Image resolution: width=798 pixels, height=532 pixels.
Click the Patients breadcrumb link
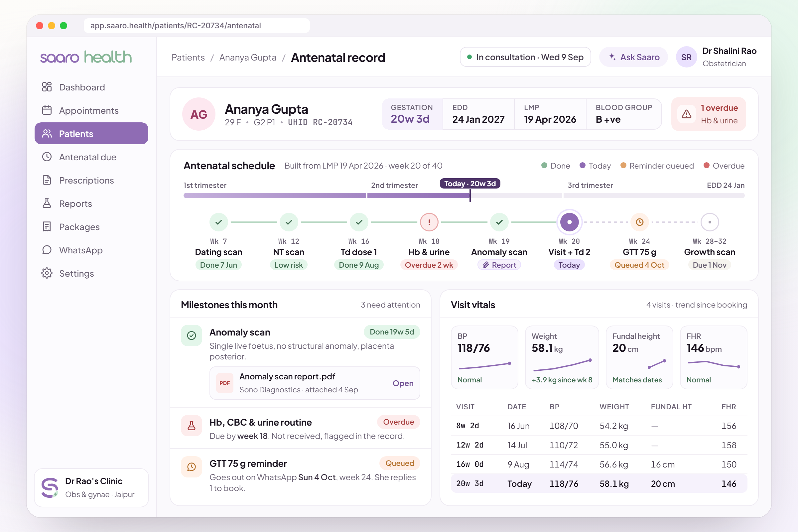188,57
